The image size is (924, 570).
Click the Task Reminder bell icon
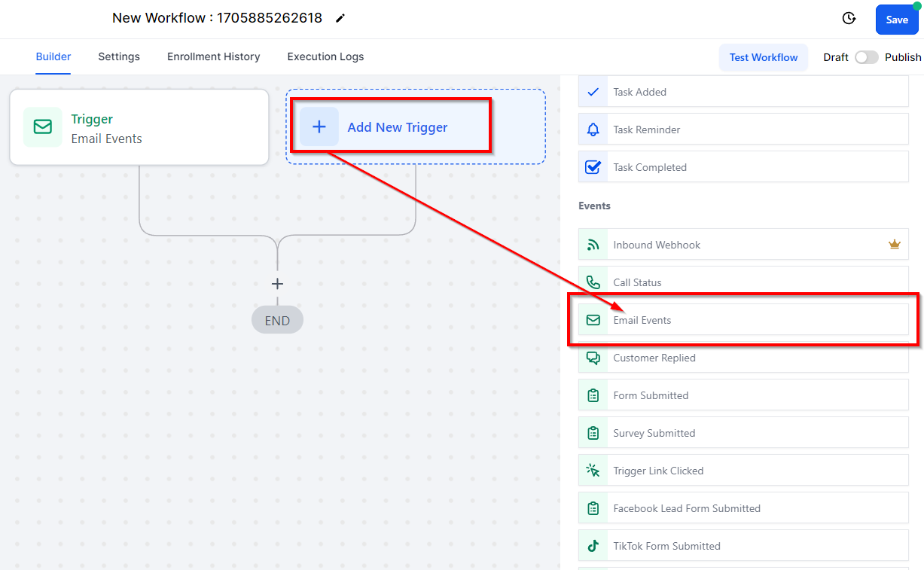tap(593, 130)
